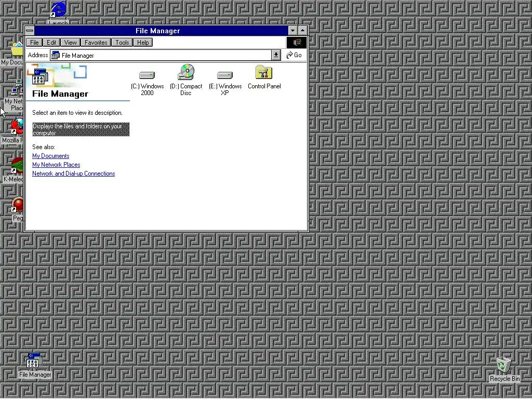Open the Control Panel icon
The height and width of the screenshot is (399, 532).
(x=264, y=72)
